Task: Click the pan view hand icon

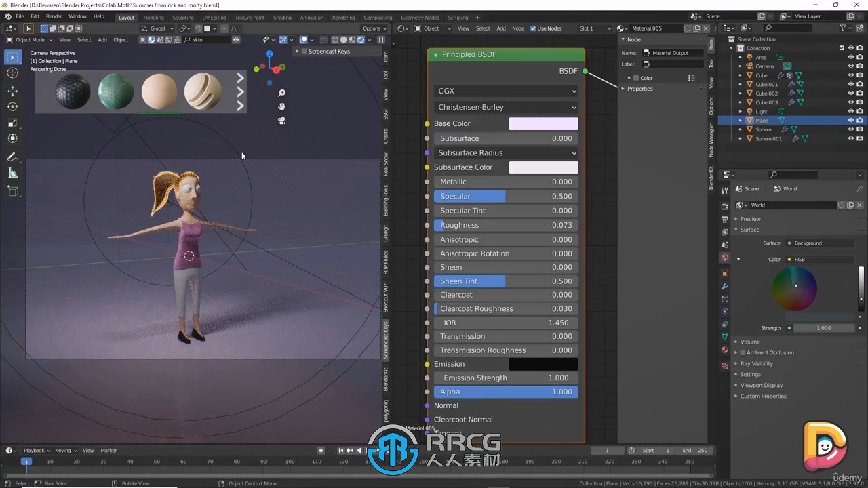Action: tap(281, 106)
